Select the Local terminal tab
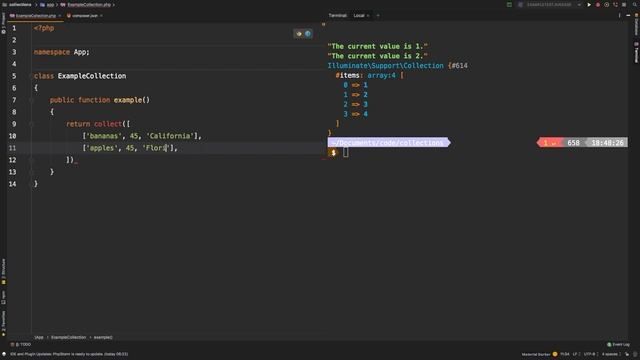 359,16
